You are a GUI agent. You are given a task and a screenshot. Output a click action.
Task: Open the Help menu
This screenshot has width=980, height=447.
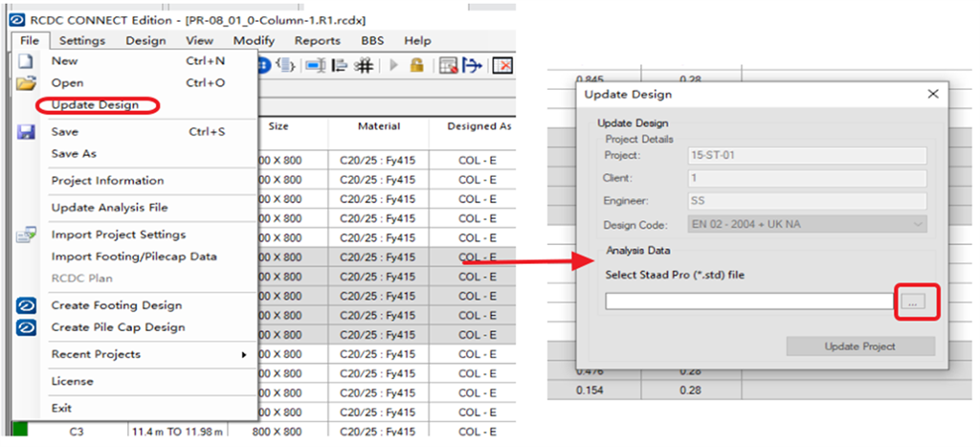[417, 40]
